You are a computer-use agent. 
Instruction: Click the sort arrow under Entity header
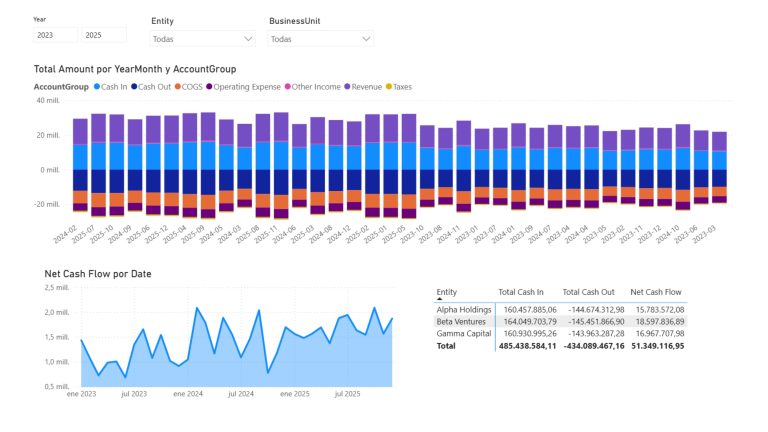point(440,299)
